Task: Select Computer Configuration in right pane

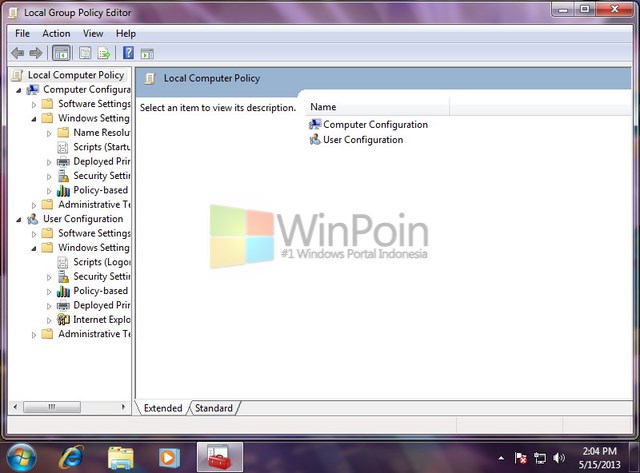Action: click(x=376, y=124)
